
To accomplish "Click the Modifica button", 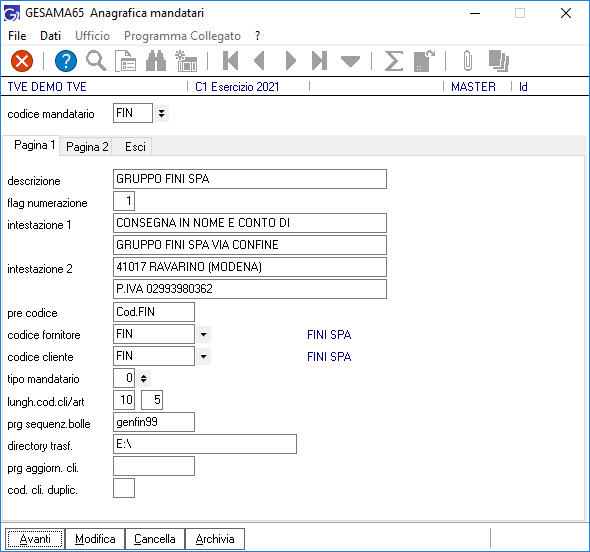I will pyautogui.click(x=95, y=539).
